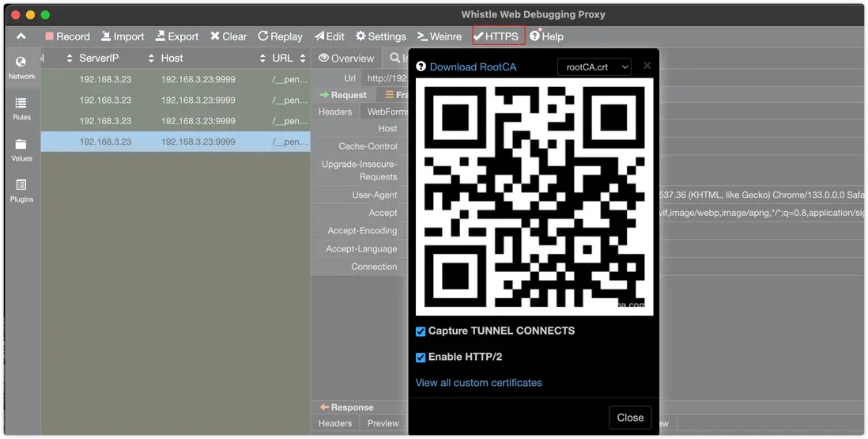
Task: Click the User-Agent header label
Action: point(374,195)
